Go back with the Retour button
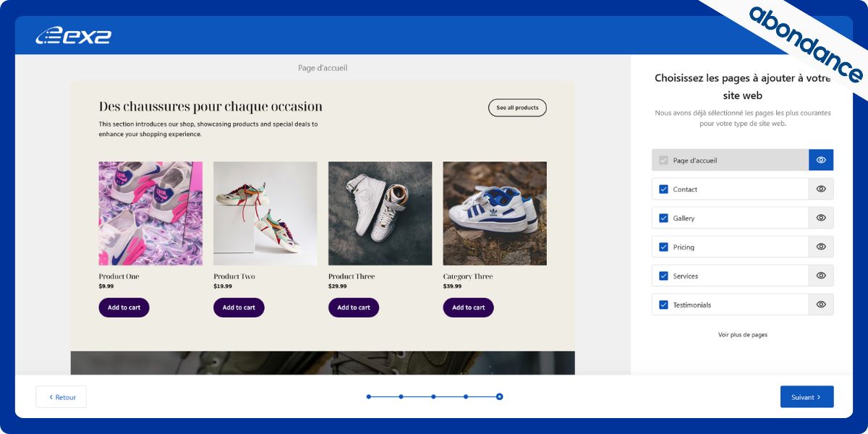 61,397
